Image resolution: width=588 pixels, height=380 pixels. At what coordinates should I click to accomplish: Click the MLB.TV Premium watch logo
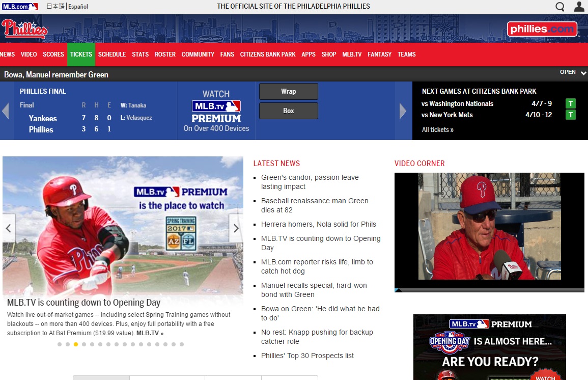pyautogui.click(x=216, y=111)
